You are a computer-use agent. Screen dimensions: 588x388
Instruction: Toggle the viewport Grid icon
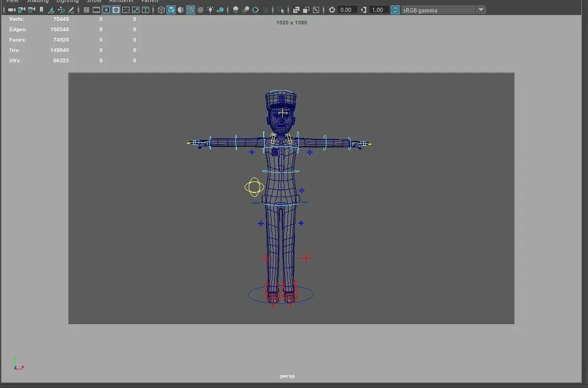pyautogui.click(x=86, y=10)
